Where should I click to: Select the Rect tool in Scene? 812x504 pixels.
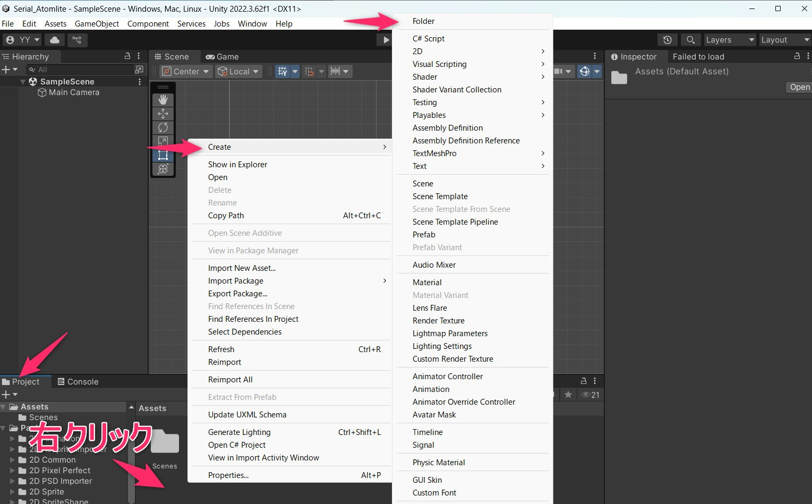(163, 155)
